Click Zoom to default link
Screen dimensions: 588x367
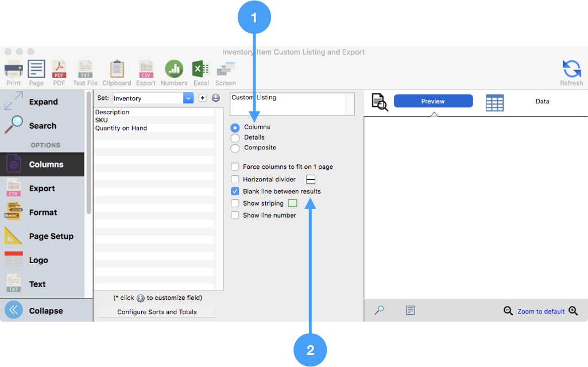point(541,311)
